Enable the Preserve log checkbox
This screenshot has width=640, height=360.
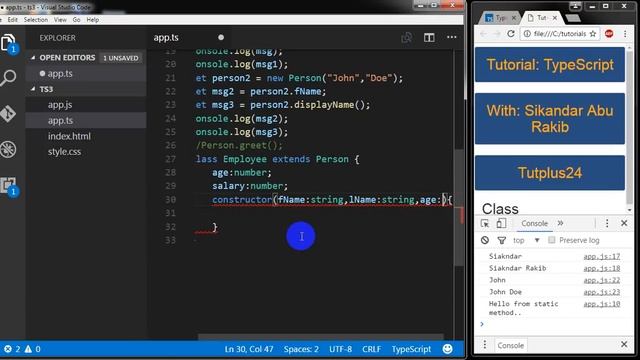(551, 240)
